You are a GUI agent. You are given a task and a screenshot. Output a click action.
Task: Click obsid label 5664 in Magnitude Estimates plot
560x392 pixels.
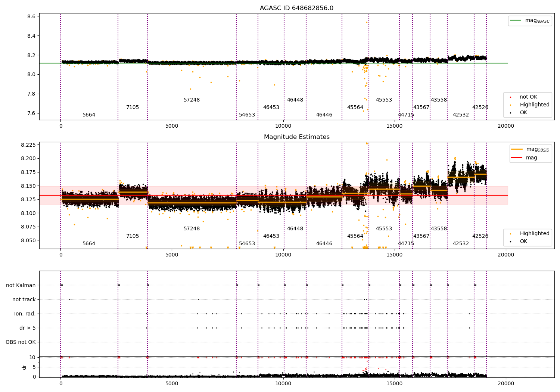(x=89, y=244)
